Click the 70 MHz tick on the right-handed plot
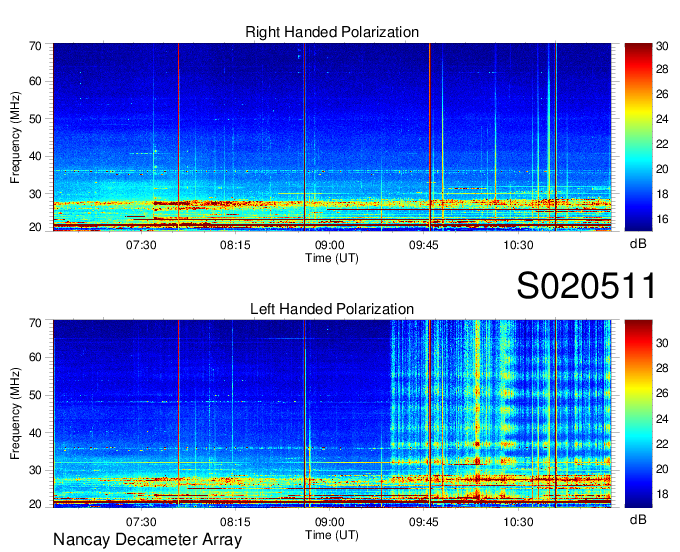Screen dimensions: 680x552 pyautogui.click(x=35, y=46)
